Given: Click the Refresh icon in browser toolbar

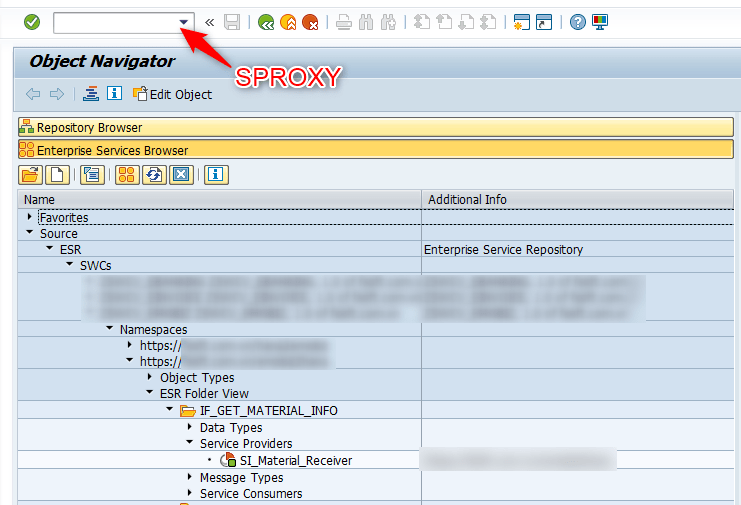Looking at the screenshot, I should [153, 175].
